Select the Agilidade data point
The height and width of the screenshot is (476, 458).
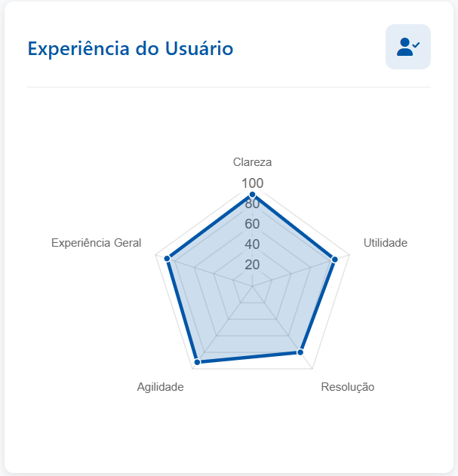(x=198, y=363)
